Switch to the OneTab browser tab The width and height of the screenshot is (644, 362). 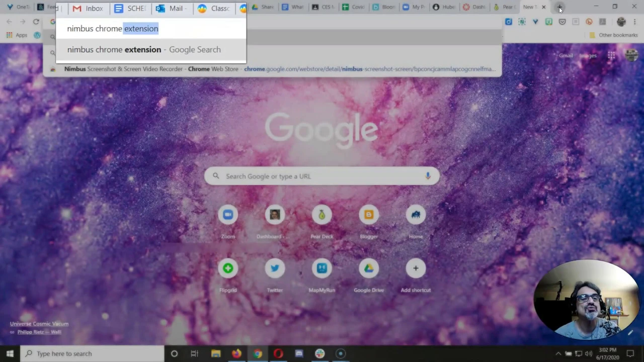click(x=18, y=7)
